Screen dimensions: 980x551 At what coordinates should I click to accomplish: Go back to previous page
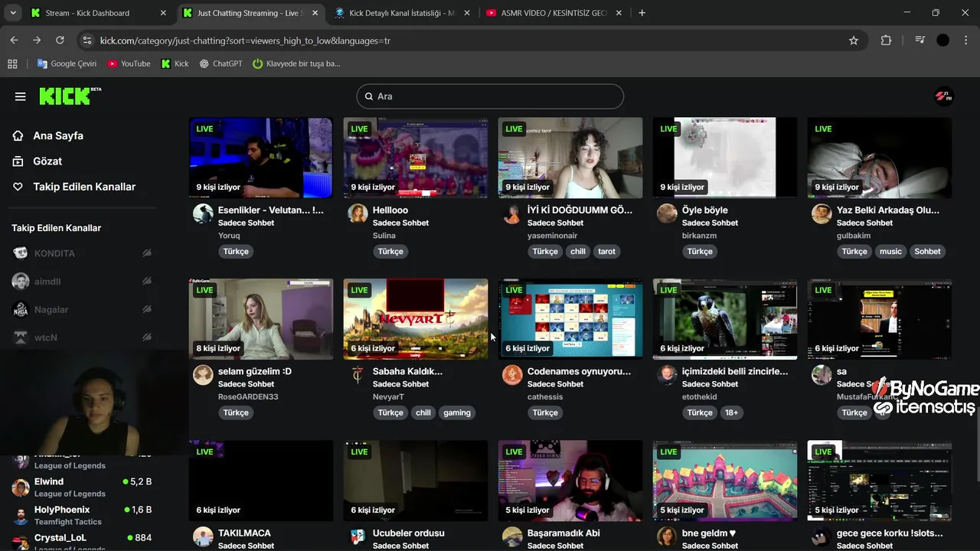tap(14, 41)
